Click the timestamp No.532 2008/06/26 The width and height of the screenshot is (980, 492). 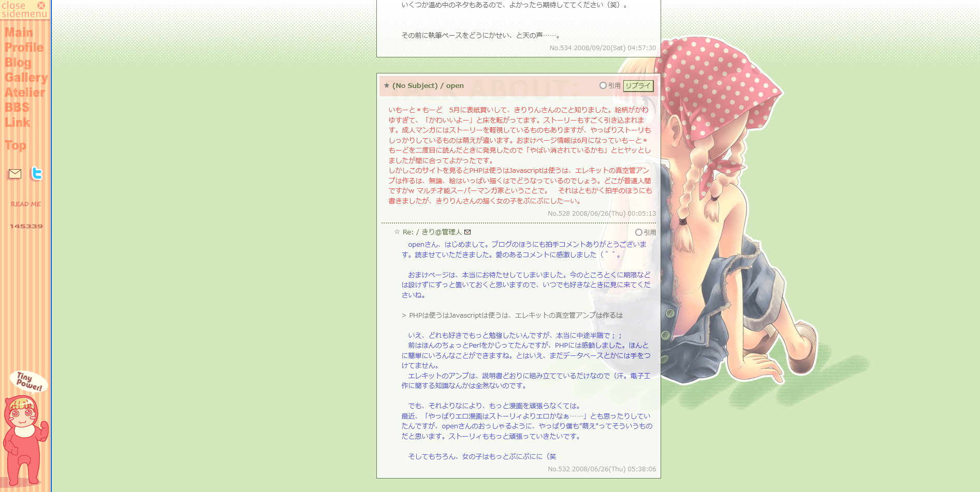(602, 469)
